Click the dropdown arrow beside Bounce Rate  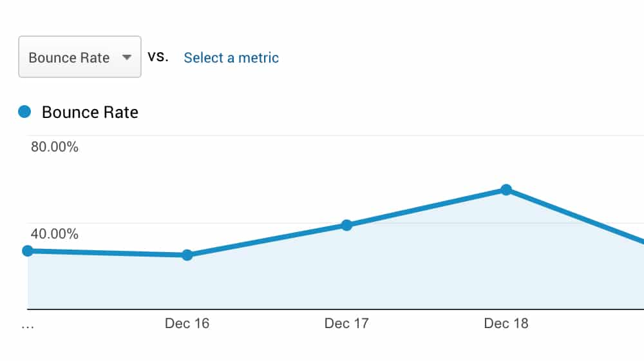tap(127, 57)
